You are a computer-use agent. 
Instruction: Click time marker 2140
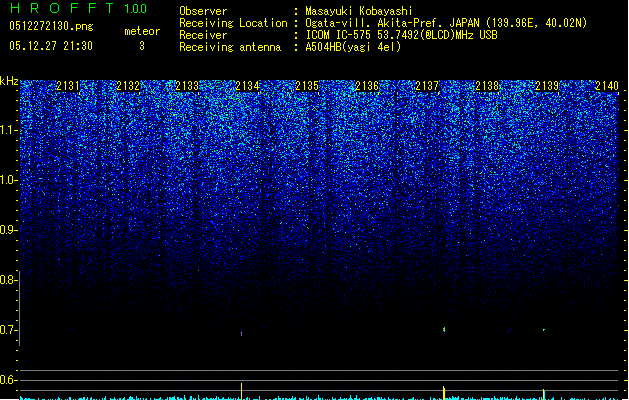[607, 85]
